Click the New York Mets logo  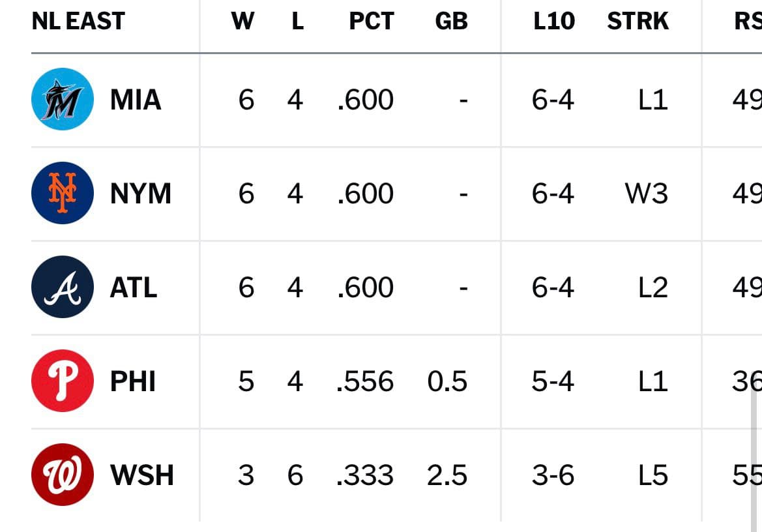pyautogui.click(x=63, y=193)
